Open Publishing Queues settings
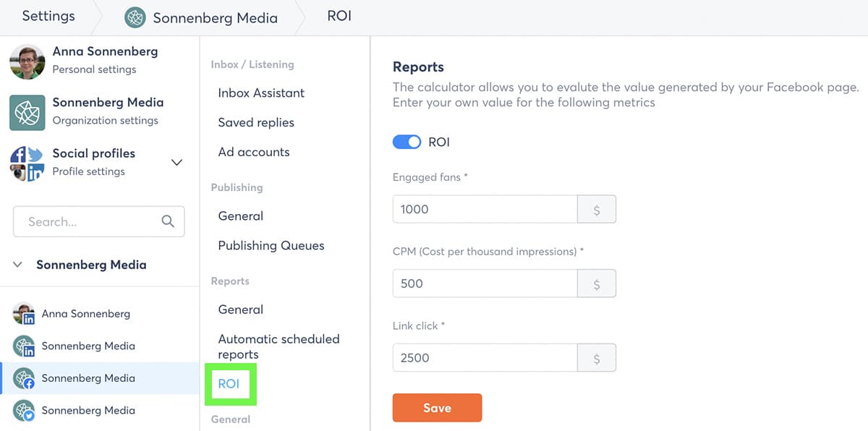The height and width of the screenshot is (431, 868). (x=271, y=245)
